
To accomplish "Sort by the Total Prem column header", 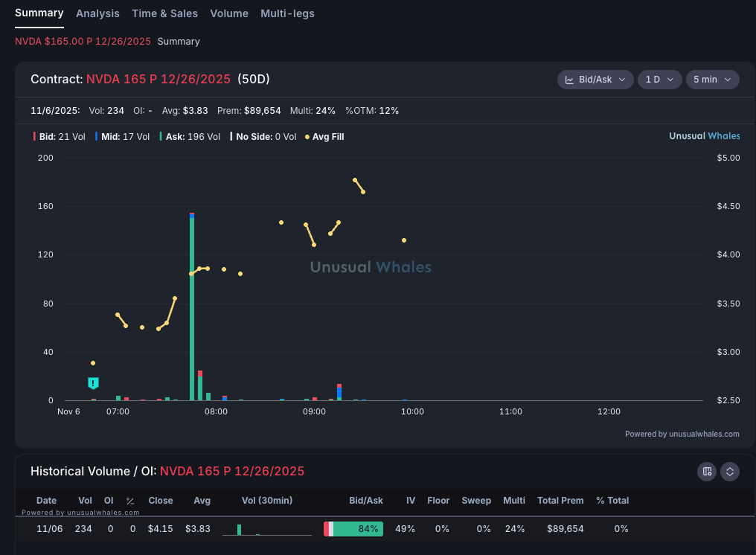I will coord(560,501).
